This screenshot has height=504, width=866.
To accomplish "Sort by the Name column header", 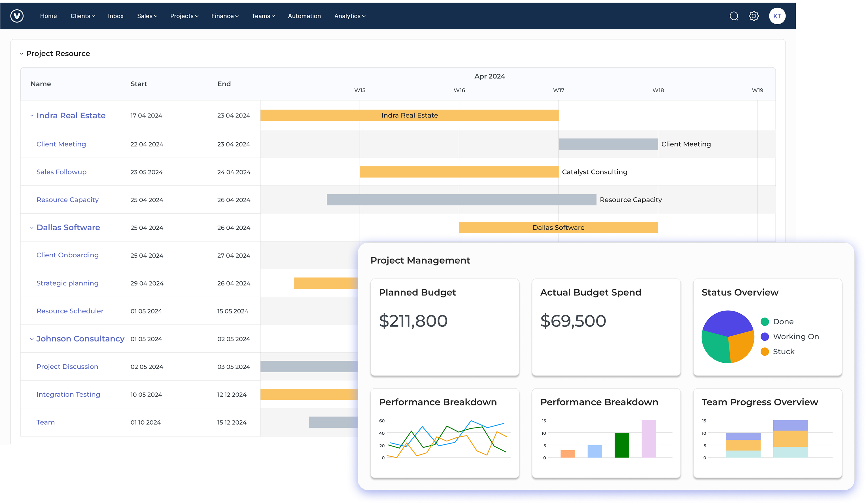I will tap(41, 84).
